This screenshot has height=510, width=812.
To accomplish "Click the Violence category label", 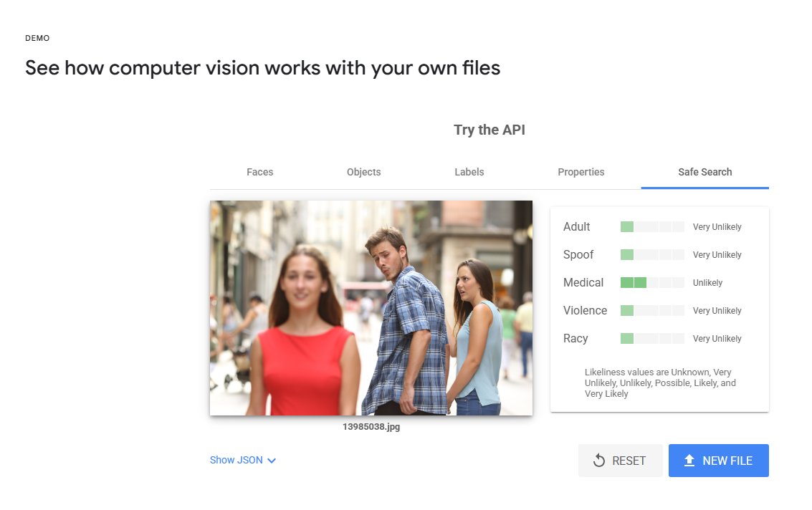I will point(586,311).
